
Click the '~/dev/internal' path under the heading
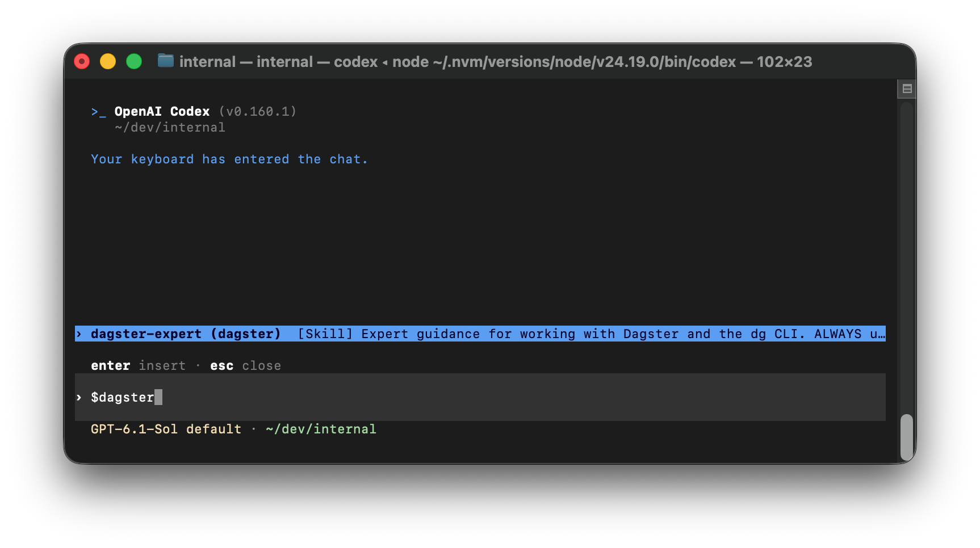(x=170, y=128)
